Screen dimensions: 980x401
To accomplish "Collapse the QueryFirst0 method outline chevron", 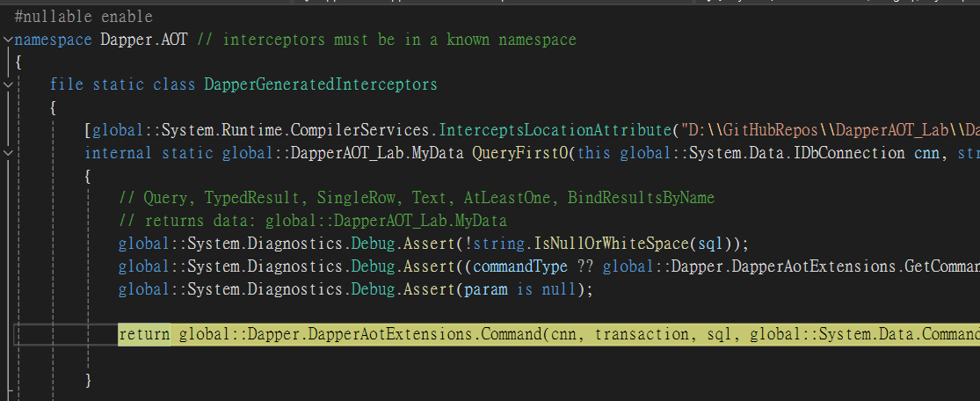I will point(8,153).
